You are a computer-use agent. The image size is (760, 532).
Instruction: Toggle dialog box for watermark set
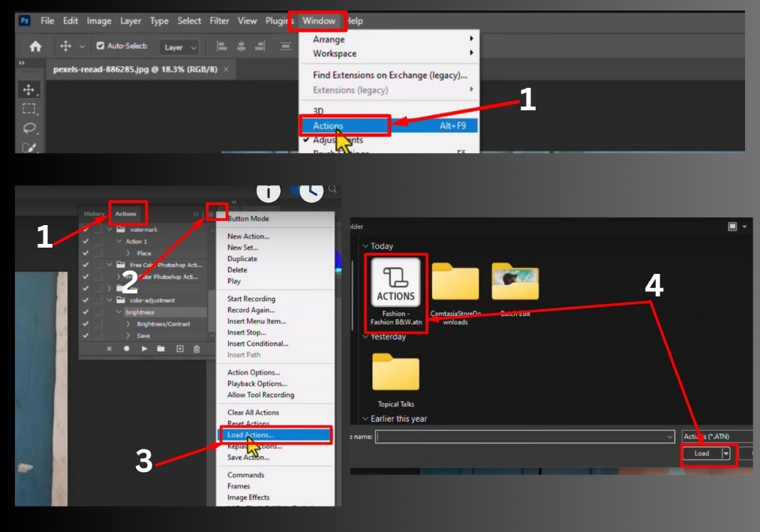point(98,230)
